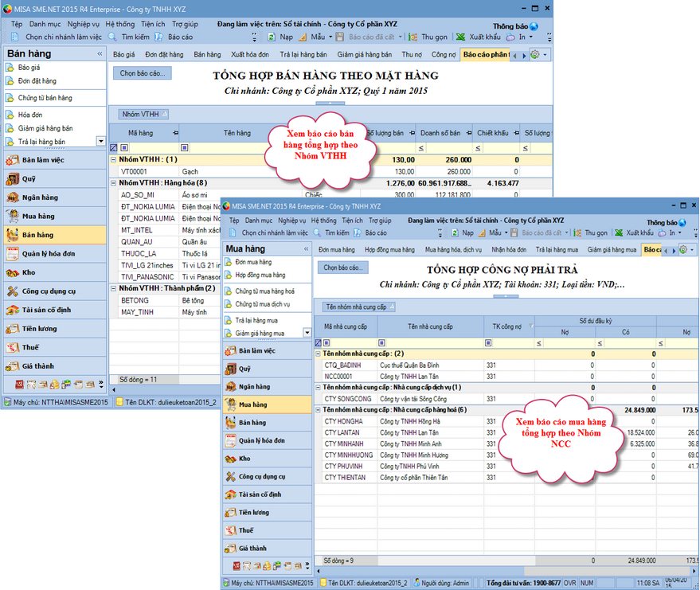Image resolution: width=700 pixels, height=590 pixels.
Task: Open In print dropdown arrow in front window
Action: (x=680, y=233)
